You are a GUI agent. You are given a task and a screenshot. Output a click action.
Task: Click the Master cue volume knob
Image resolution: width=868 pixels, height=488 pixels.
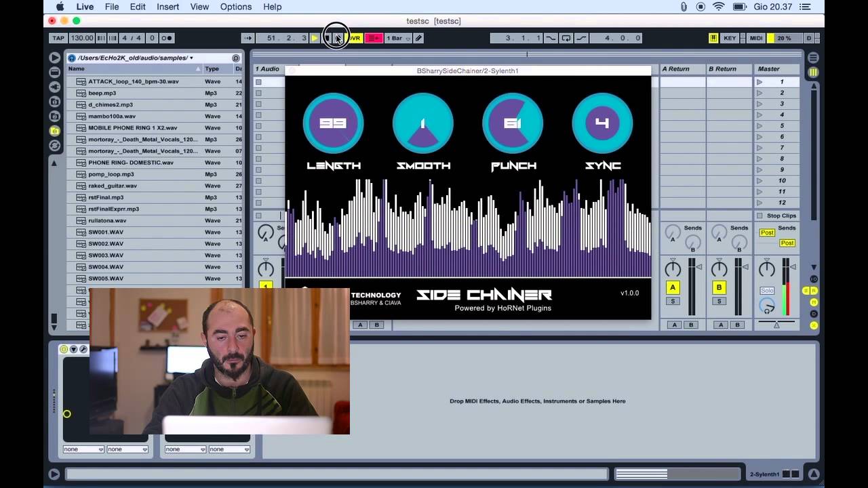[x=767, y=307]
